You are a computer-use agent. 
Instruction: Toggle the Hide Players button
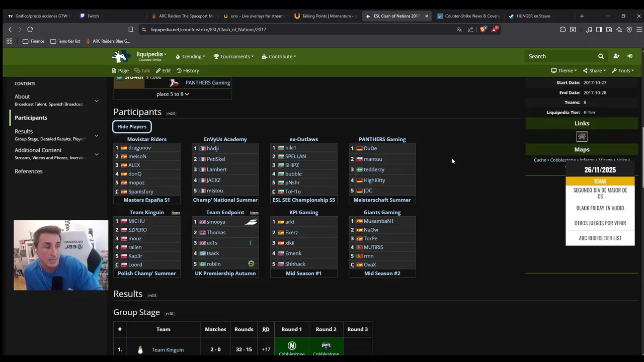[x=132, y=127]
